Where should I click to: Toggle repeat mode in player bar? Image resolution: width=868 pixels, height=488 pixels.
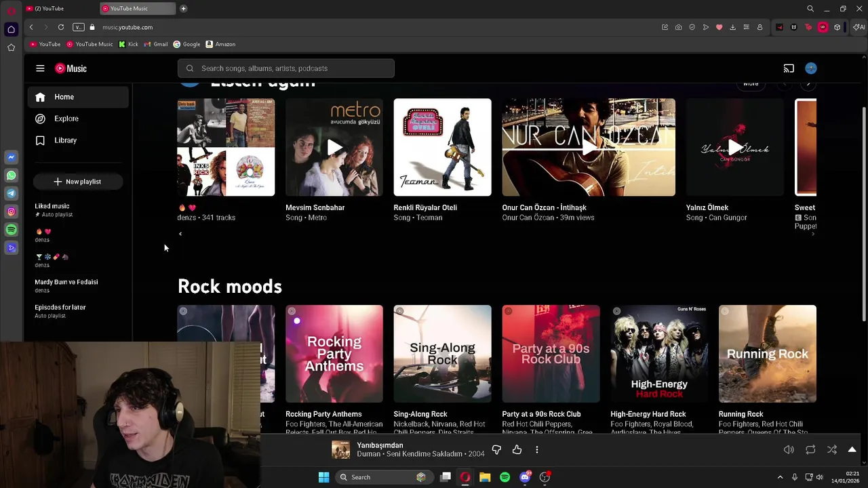tap(810, 449)
